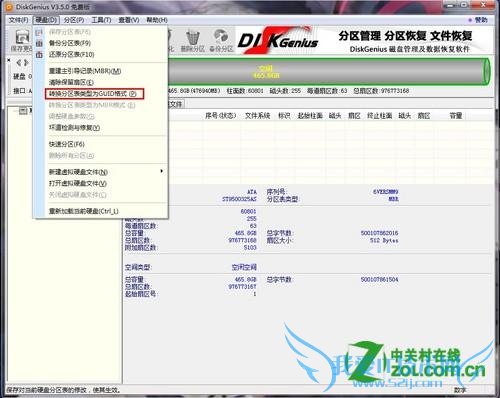The width and height of the screenshot is (500, 398).
Task: Click the 空闲空间 space type value
Action: (244, 267)
